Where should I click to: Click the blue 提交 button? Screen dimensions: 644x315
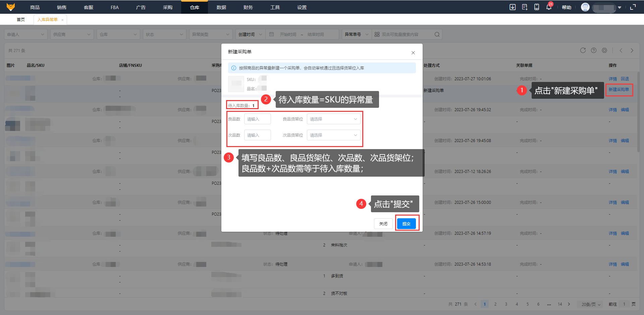(x=406, y=224)
